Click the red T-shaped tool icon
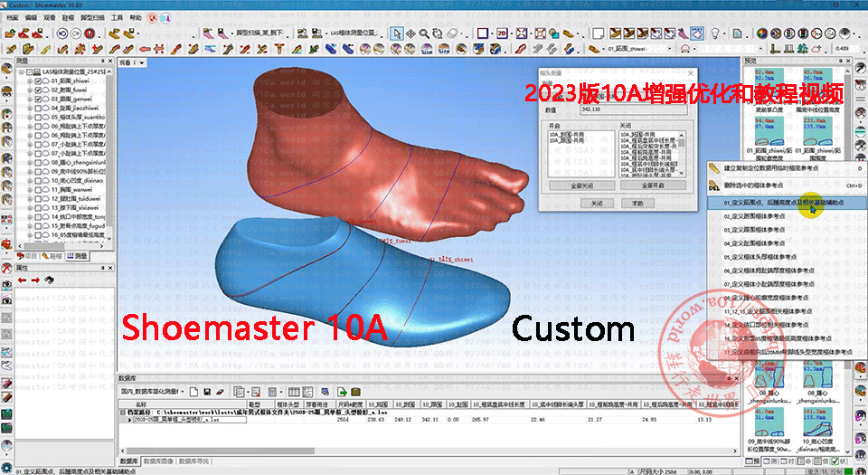 pyautogui.click(x=279, y=49)
